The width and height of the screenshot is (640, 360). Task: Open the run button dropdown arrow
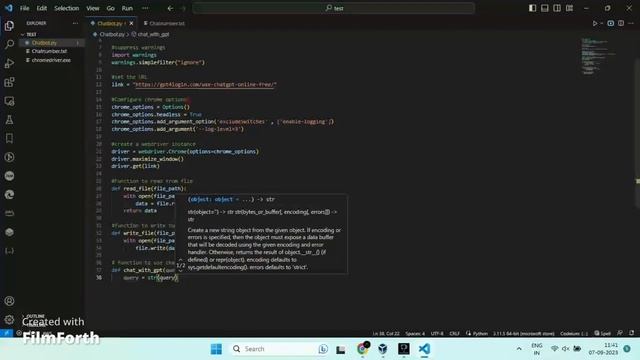[x=602, y=23]
